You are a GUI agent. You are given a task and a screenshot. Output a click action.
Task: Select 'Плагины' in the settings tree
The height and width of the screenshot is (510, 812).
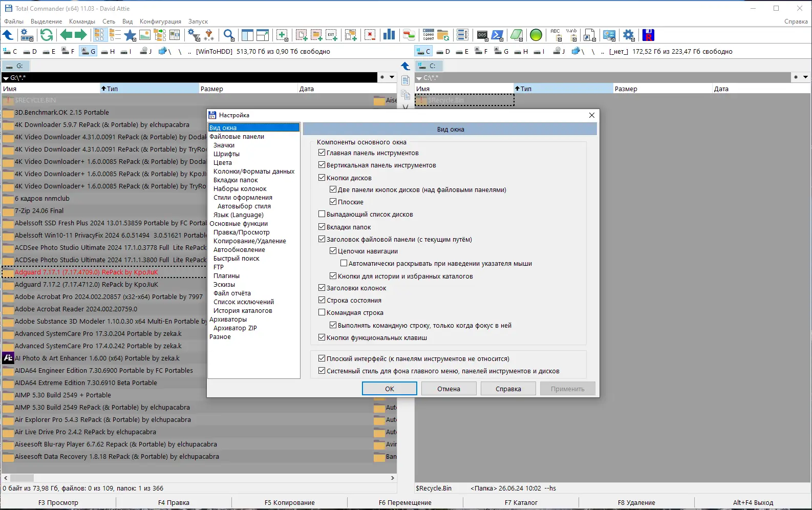click(x=226, y=275)
